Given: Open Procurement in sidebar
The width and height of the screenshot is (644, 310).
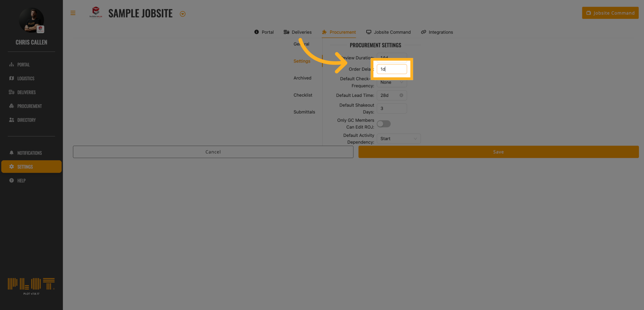Looking at the screenshot, I should click(x=29, y=106).
